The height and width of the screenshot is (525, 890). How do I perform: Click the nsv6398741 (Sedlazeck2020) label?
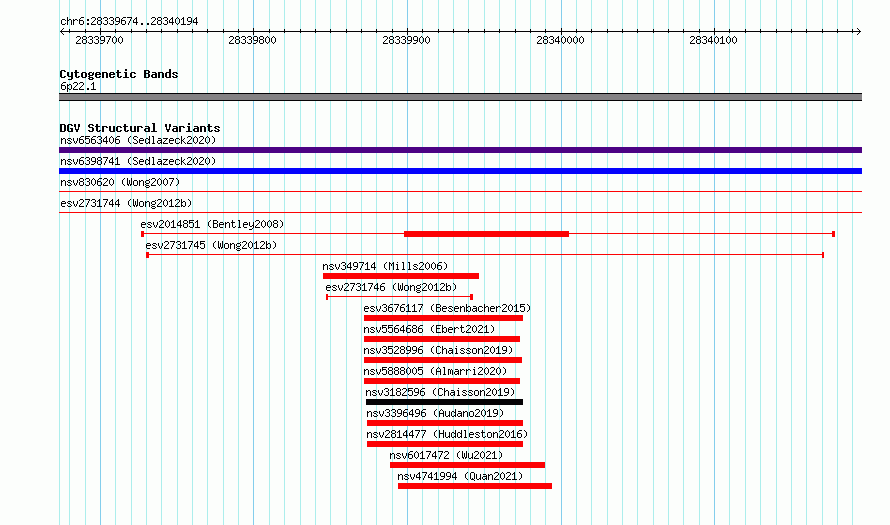(138, 161)
